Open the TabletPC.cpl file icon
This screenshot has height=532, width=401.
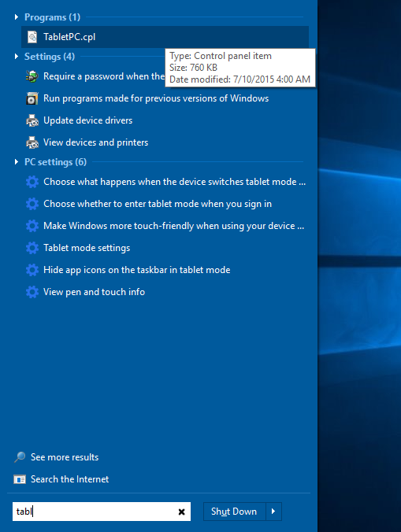pyautogui.click(x=32, y=37)
